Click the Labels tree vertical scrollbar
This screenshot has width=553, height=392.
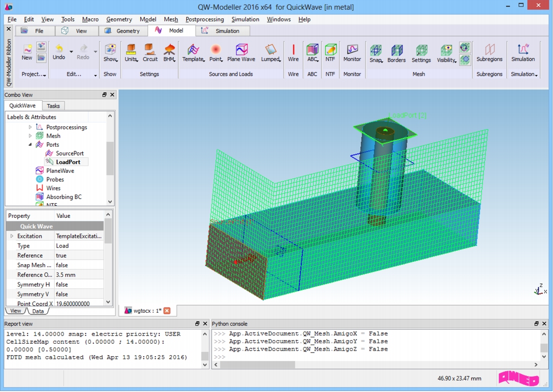110,158
